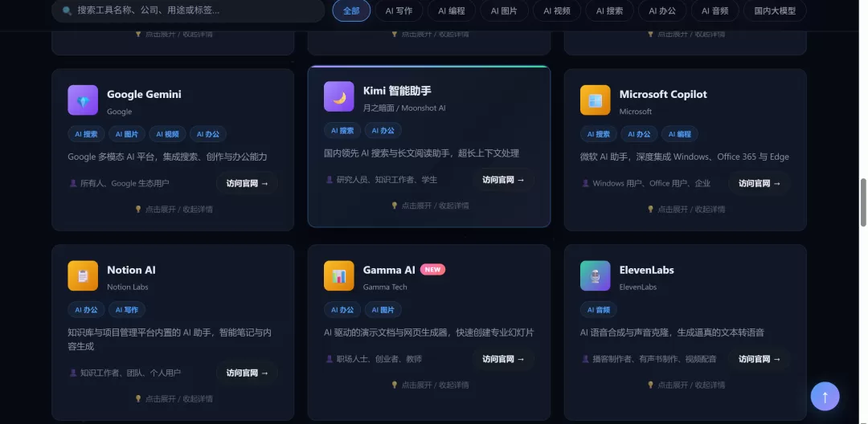Click the Notion Labs company text
Image resolution: width=868 pixels, height=424 pixels.
[x=127, y=287]
